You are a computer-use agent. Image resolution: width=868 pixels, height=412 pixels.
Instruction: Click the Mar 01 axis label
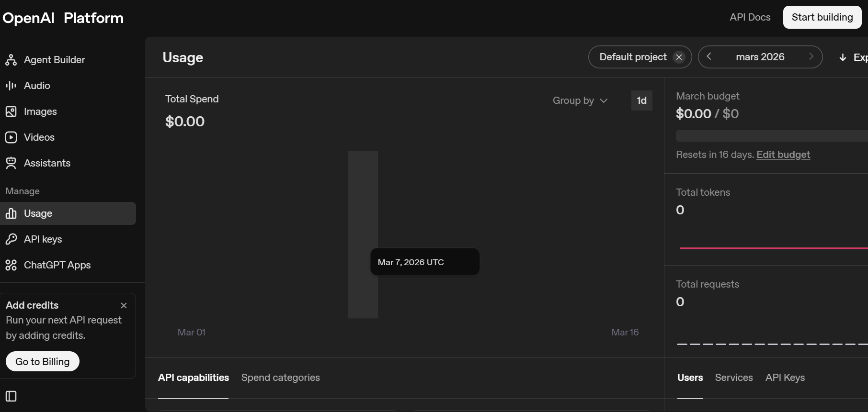(192, 332)
